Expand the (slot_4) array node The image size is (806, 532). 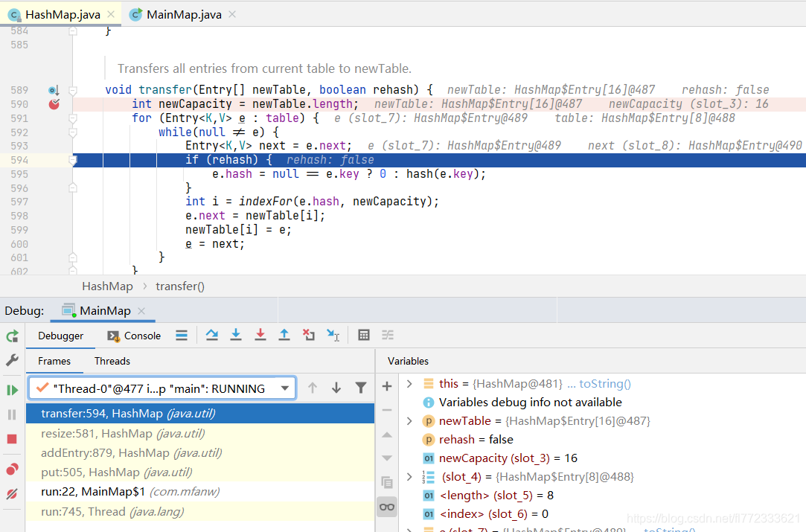[x=409, y=476]
